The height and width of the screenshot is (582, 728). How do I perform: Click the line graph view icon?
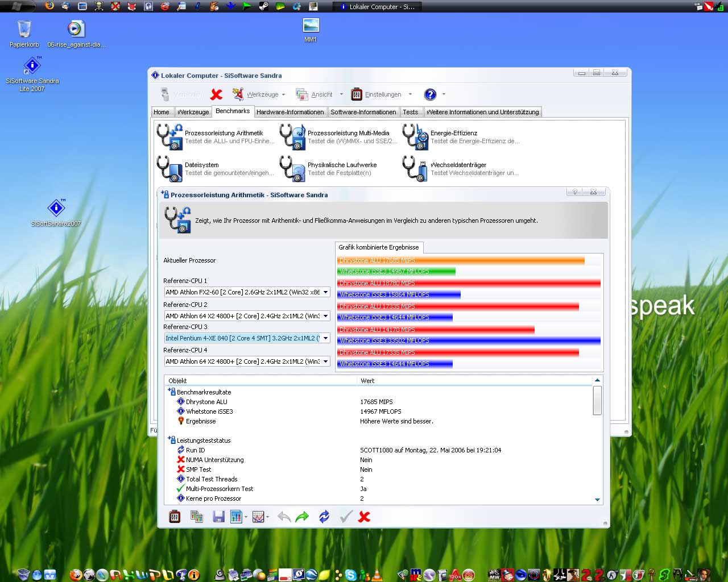coord(258,517)
